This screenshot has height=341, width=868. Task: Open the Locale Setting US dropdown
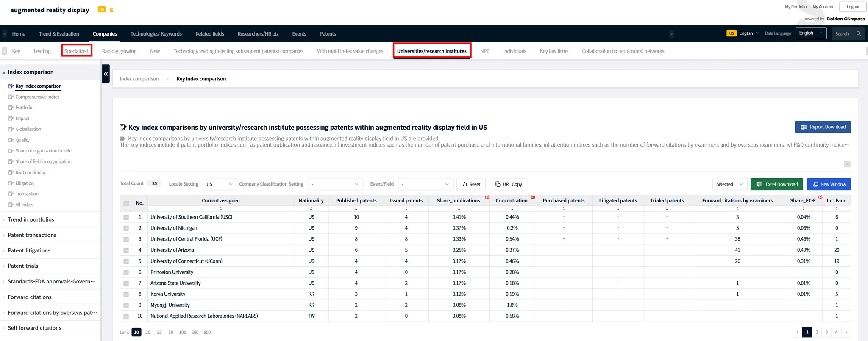[219, 184]
